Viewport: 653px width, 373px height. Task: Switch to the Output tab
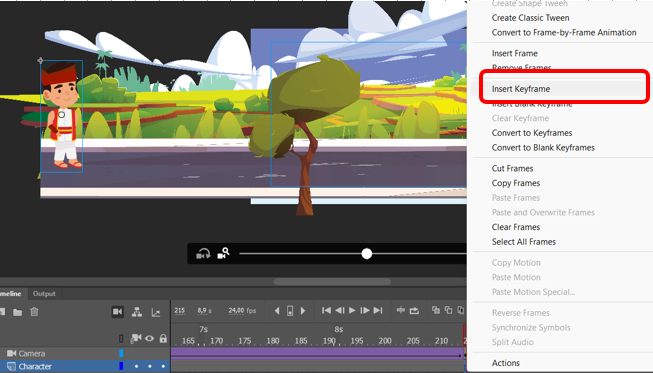(44, 293)
